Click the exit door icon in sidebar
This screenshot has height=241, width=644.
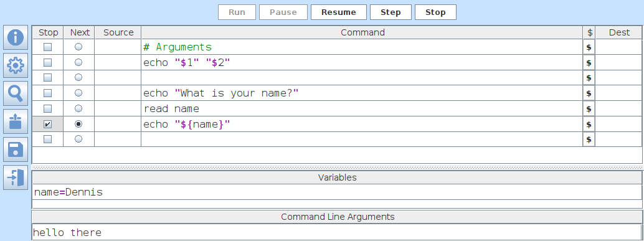point(16,177)
